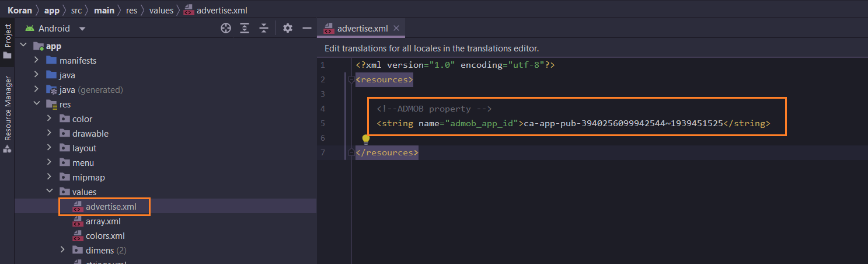The width and height of the screenshot is (868, 264).
Task: Open Project panel settings gear
Action: click(x=287, y=28)
